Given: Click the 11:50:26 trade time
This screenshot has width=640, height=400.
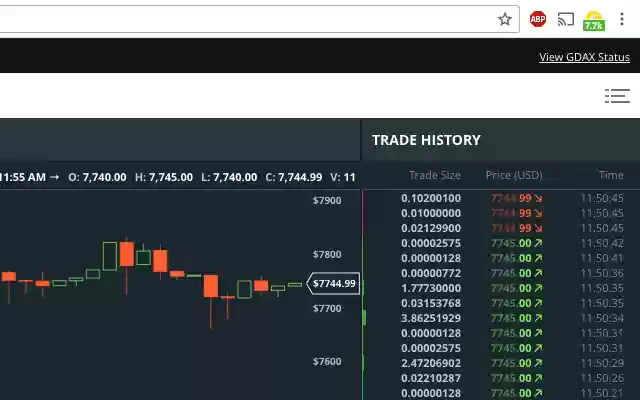Looking at the screenshot, I should click(602, 378).
